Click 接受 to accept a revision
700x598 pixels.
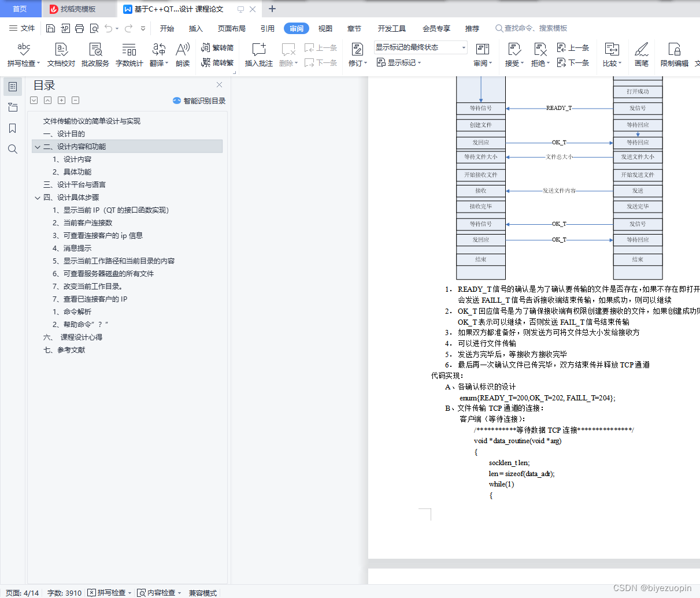click(512, 55)
